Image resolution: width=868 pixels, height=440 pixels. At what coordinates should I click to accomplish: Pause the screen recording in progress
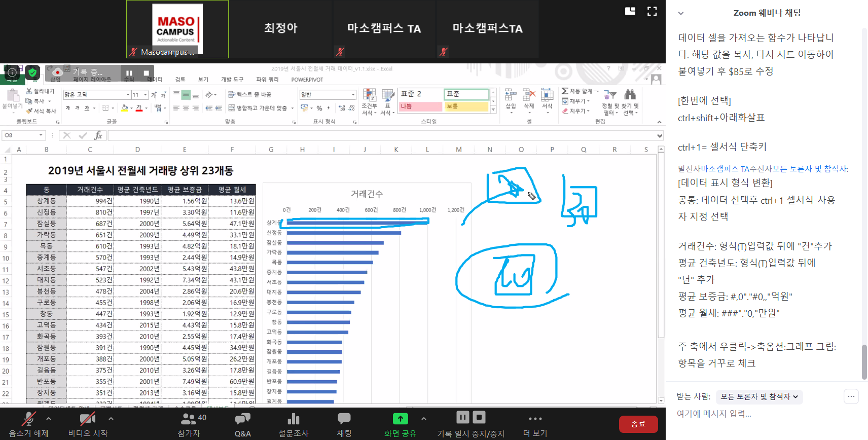click(x=129, y=73)
